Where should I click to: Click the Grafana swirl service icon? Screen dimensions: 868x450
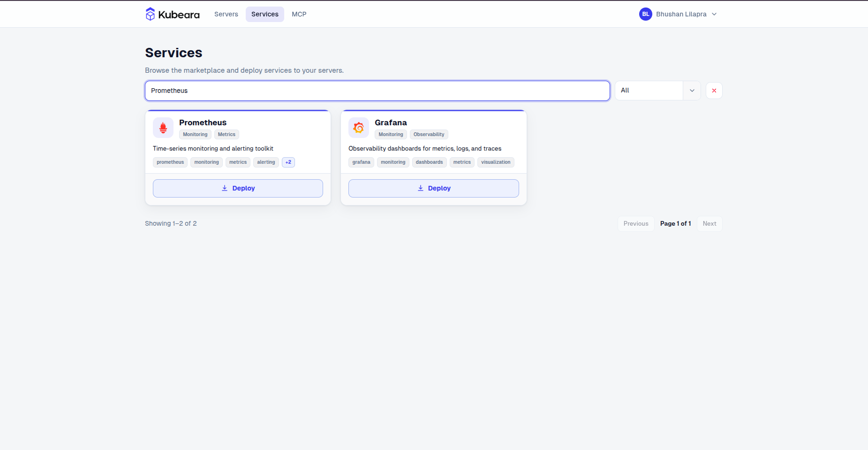point(359,128)
